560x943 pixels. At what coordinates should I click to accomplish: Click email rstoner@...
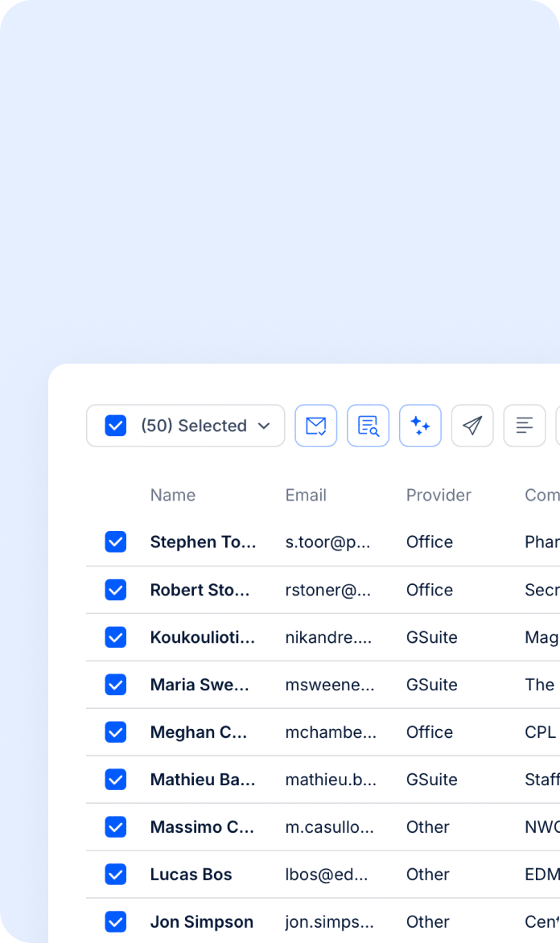point(328,589)
